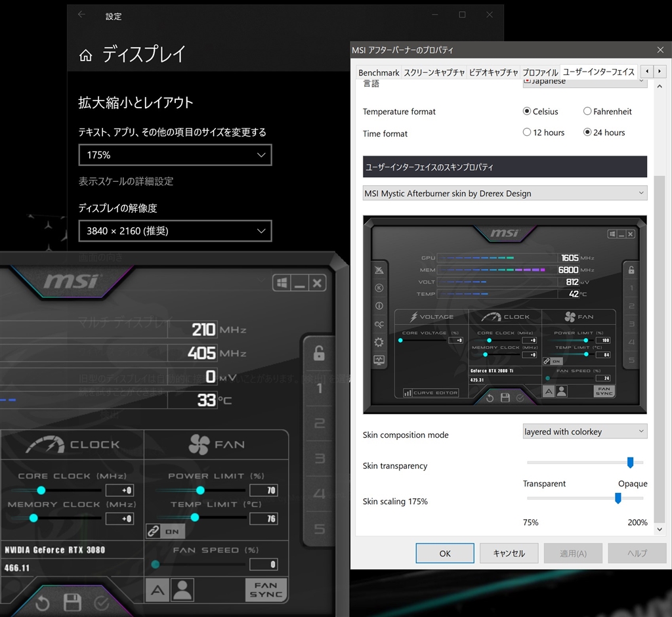Close the large Afterburner skin window
This screenshot has width=672, height=617.
click(317, 283)
